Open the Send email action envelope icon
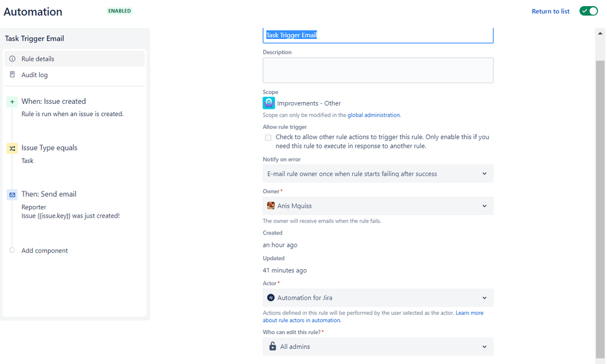The height and width of the screenshot is (364, 607). pyautogui.click(x=12, y=195)
